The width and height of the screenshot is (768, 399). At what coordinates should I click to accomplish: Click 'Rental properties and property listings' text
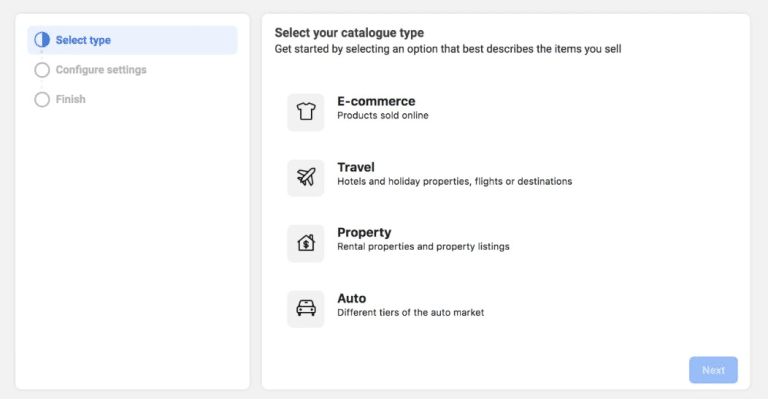(423, 247)
